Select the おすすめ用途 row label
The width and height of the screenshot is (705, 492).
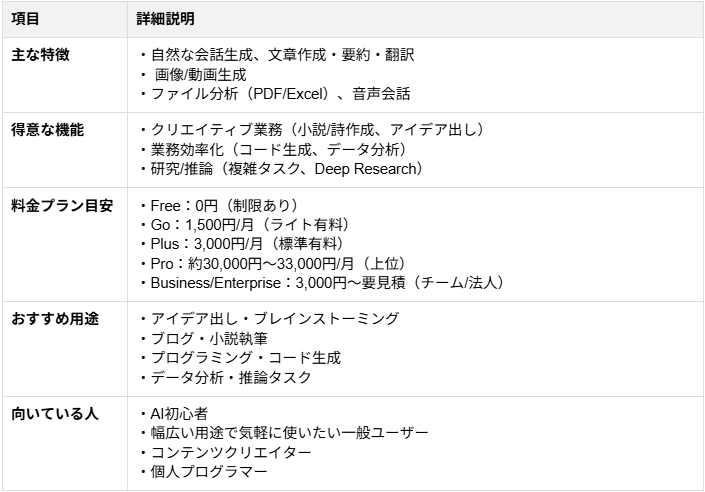pos(54,319)
